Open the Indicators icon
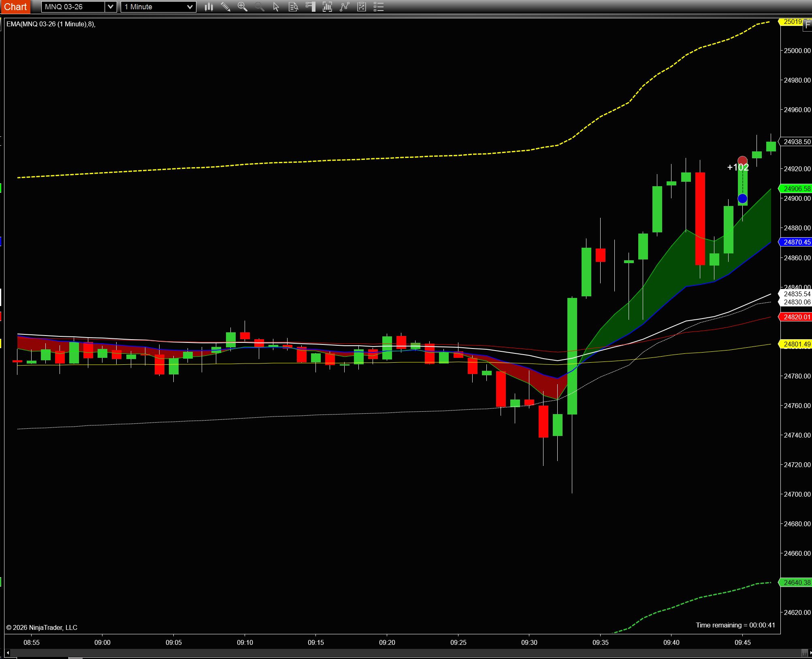Screen dimensions: 812x659 pos(344,7)
